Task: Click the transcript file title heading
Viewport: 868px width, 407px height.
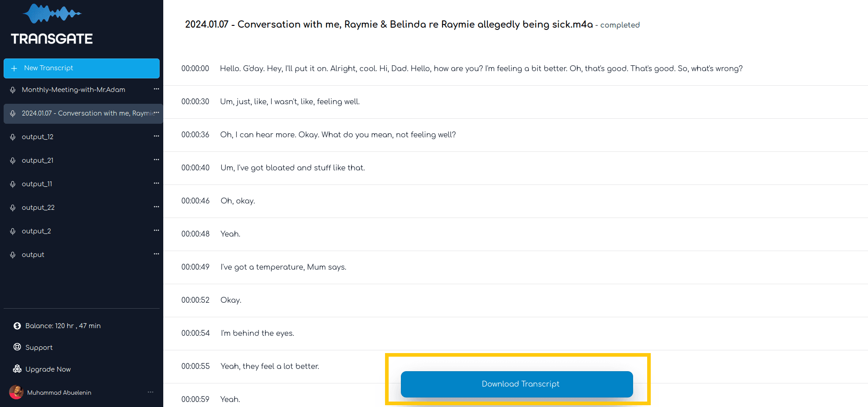Action: click(389, 24)
